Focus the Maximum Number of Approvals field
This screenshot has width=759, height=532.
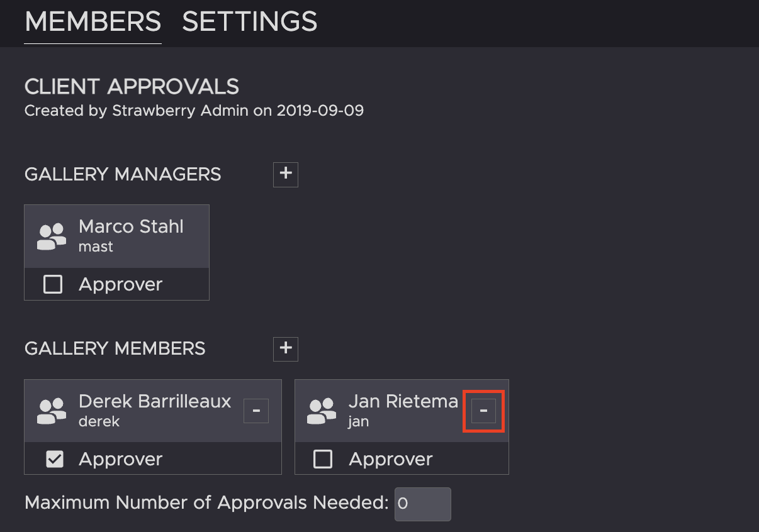422,504
